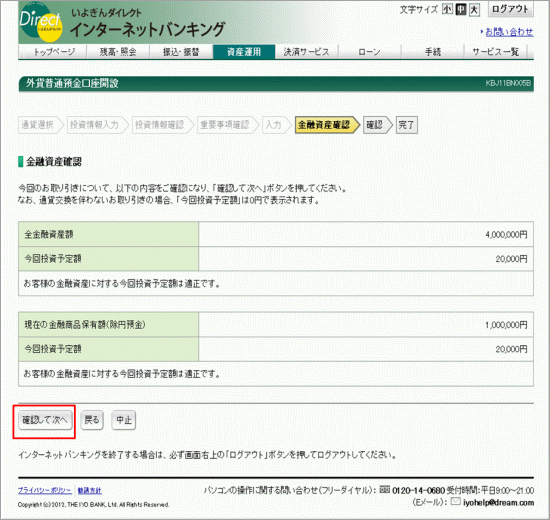The image size is (550, 520).
Task: Go to the トップページ tab
Action: point(54,52)
